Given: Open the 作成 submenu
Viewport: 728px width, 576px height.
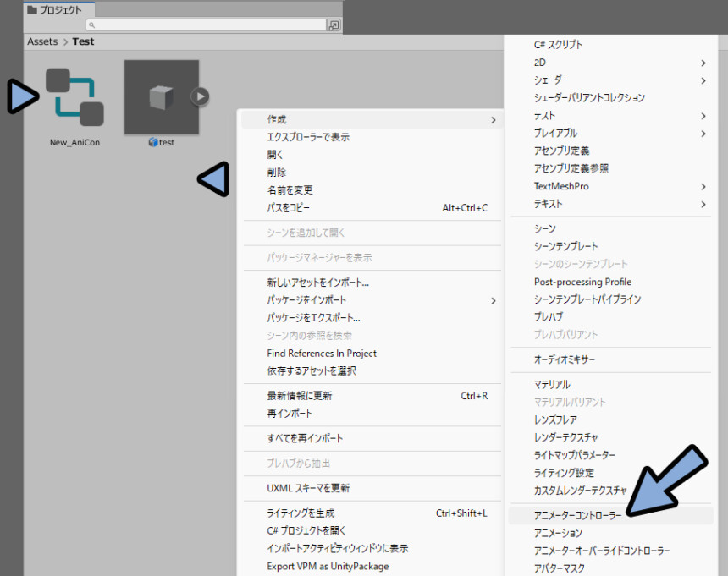Looking at the screenshot, I should coord(372,119).
